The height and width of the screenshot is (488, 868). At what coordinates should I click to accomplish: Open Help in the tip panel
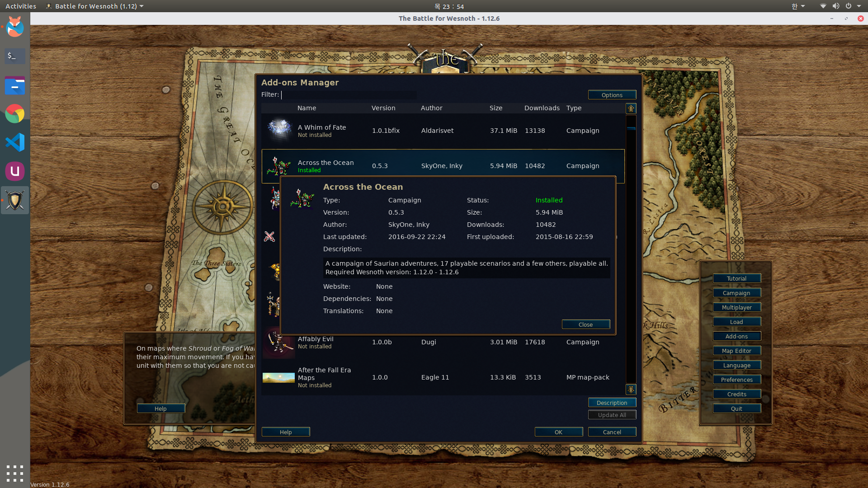(x=160, y=408)
